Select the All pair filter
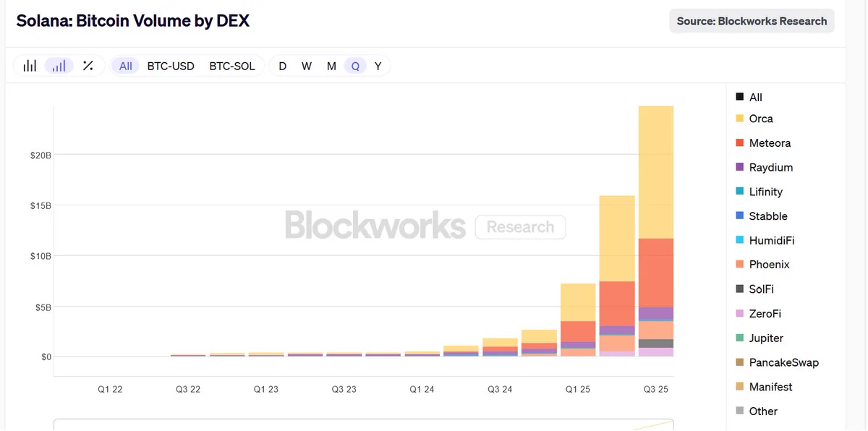This screenshot has height=431, width=868. (x=126, y=66)
